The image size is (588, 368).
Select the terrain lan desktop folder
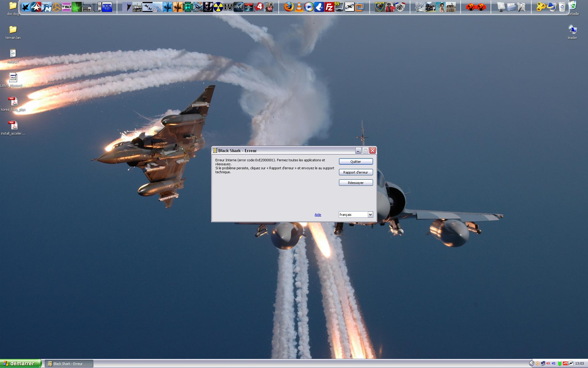tap(13, 32)
